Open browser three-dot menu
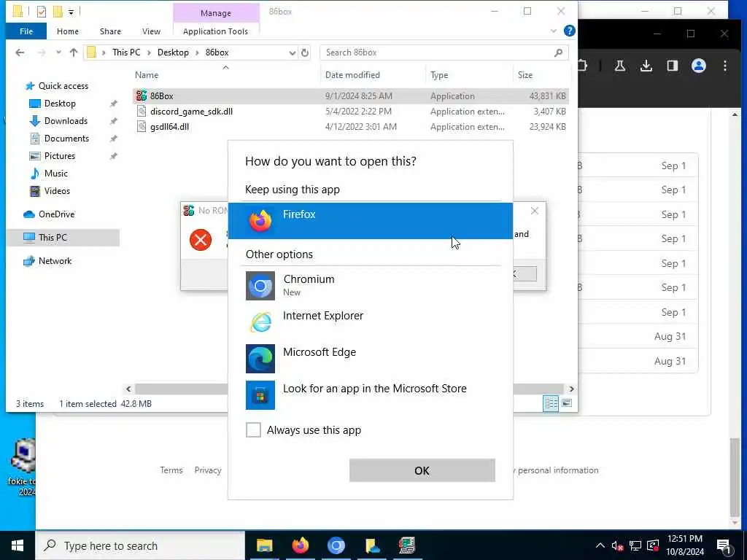 [x=724, y=66]
